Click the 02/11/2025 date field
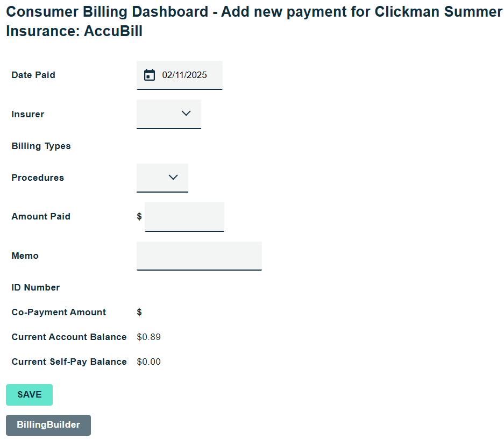504x439 pixels. [184, 75]
